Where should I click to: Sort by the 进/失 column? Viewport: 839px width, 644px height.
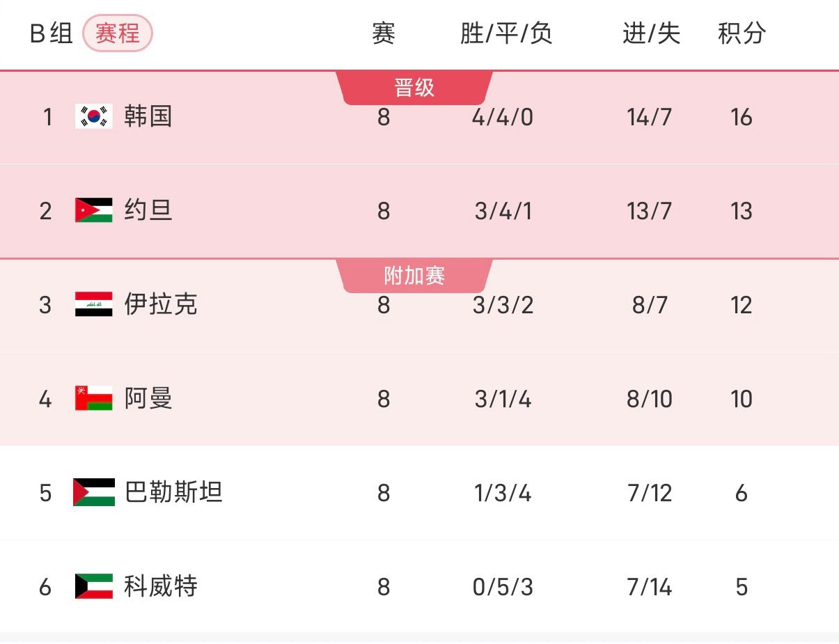[649, 33]
